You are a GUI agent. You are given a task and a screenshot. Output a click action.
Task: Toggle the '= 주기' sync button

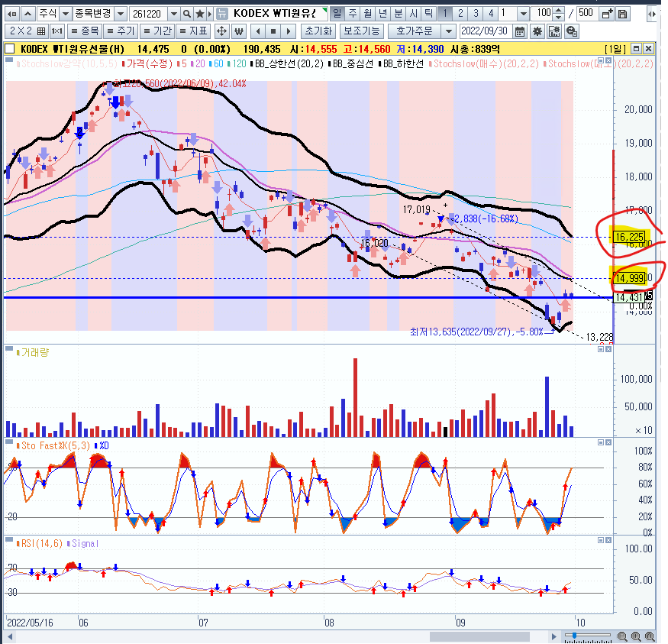121,31
